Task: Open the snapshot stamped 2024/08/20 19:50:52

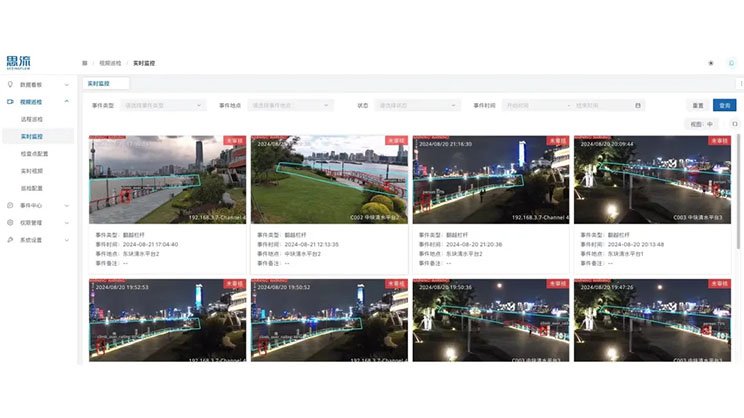Action: coord(329,320)
